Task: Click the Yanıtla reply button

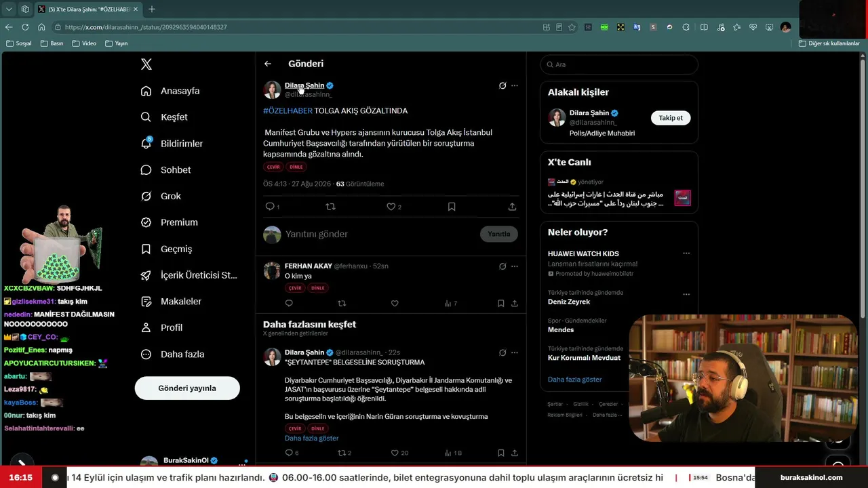Action: tap(499, 234)
